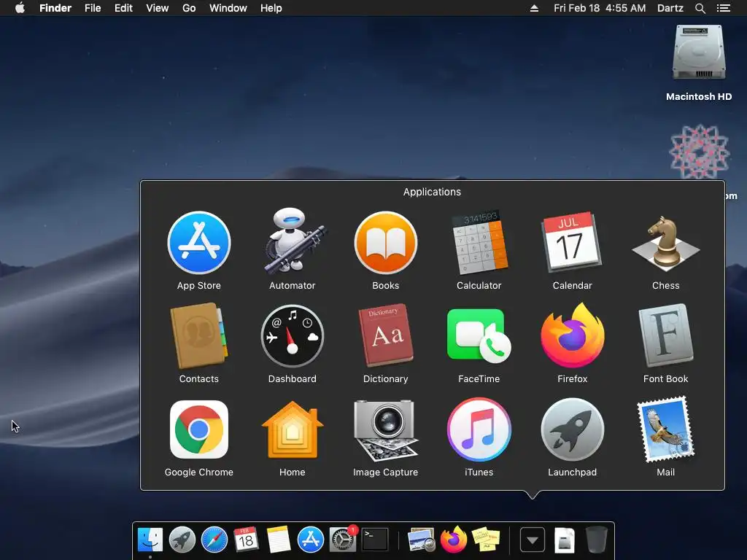Image resolution: width=747 pixels, height=560 pixels.
Task: Click the eject icon in the menu bar
Action: click(x=534, y=8)
